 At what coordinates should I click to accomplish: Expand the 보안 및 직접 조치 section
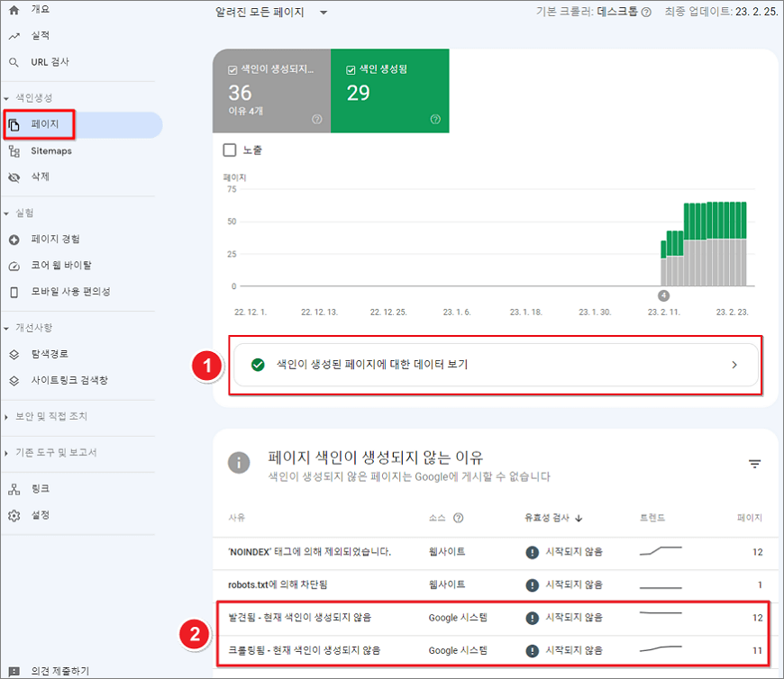(x=6, y=417)
